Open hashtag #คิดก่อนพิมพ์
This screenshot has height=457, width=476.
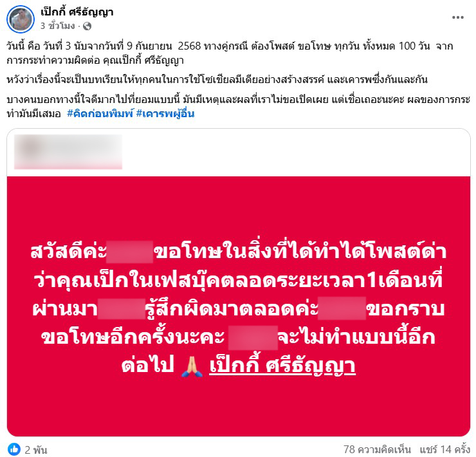click(100, 114)
